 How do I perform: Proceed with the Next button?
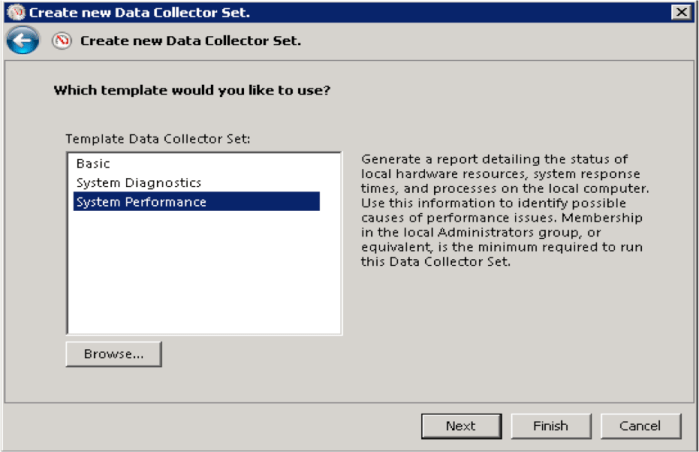point(461,426)
